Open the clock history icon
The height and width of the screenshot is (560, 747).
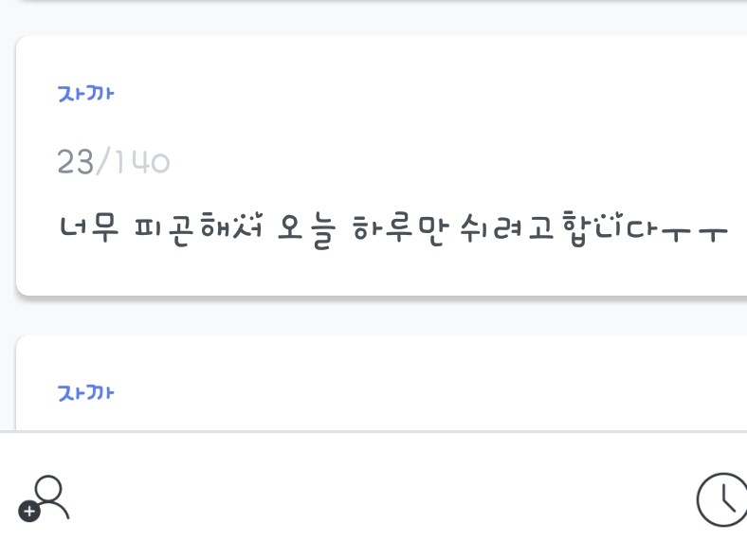[x=722, y=499]
